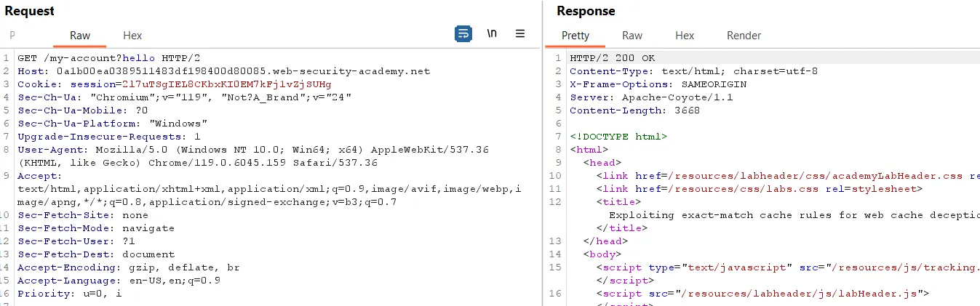Toggle the show non-printable characters (\n) icon
Image resolution: width=980 pixels, height=306 pixels.
pos(492,34)
